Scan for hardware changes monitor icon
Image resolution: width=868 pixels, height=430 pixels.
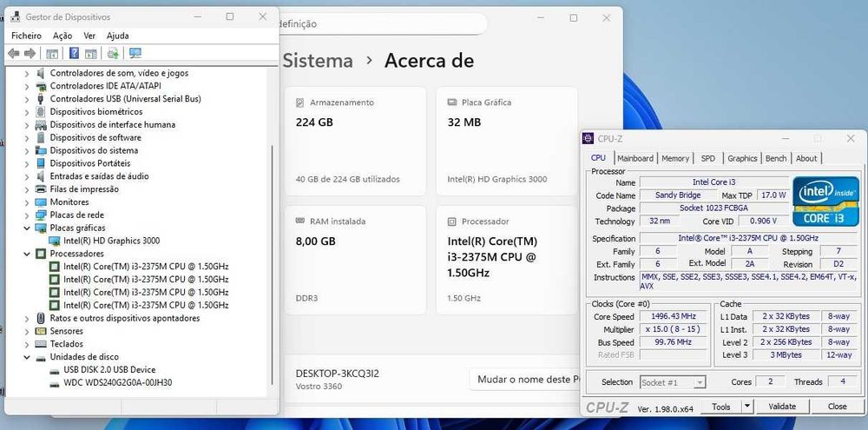pyautogui.click(x=135, y=53)
